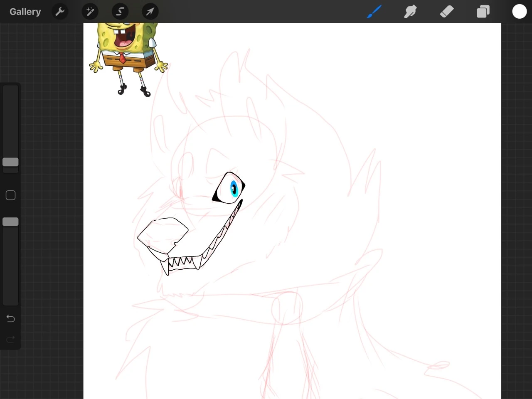This screenshot has height=399, width=532.
Task: Open the Layers panel
Action: coord(483,11)
